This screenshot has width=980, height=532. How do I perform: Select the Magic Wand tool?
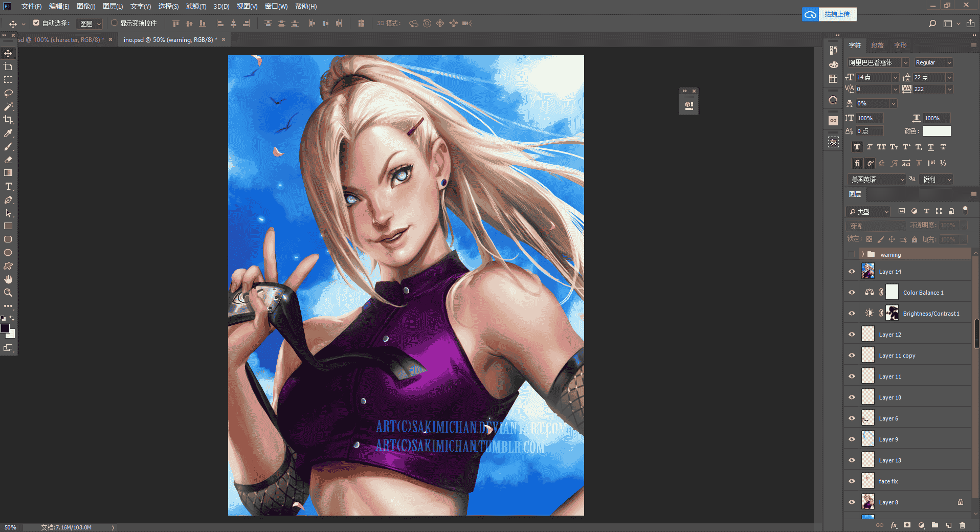tap(8, 106)
